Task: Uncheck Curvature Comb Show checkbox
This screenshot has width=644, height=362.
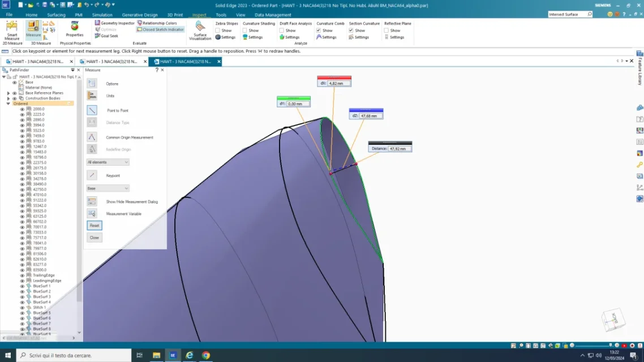Action: pyautogui.click(x=319, y=31)
